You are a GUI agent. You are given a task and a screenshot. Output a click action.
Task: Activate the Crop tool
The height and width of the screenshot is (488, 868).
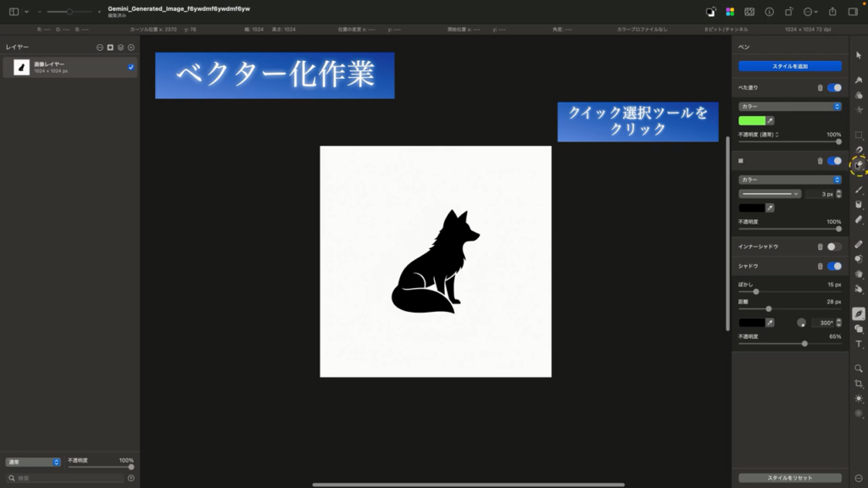(x=859, y=384)
